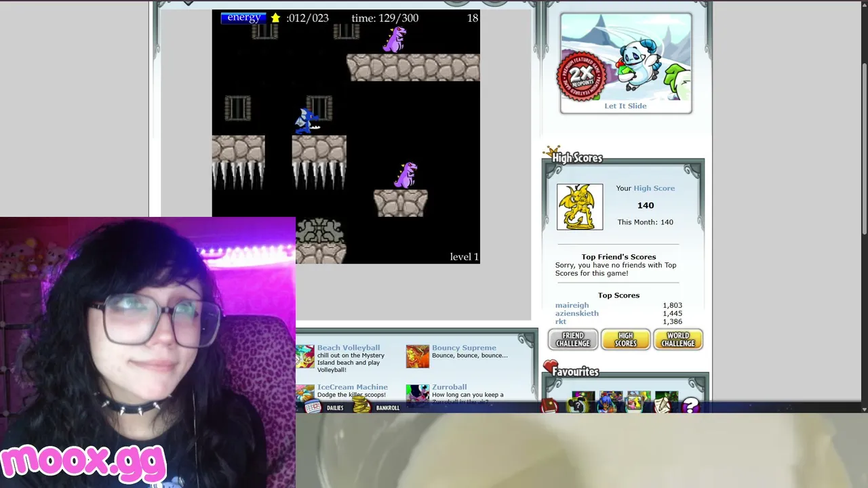Click the score 1,445 in Top Scores

pos(673,314)
